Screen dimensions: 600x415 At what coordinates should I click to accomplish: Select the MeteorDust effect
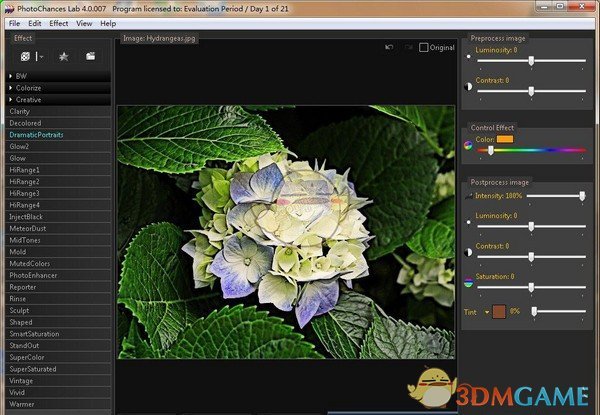(x=59, y=229)
